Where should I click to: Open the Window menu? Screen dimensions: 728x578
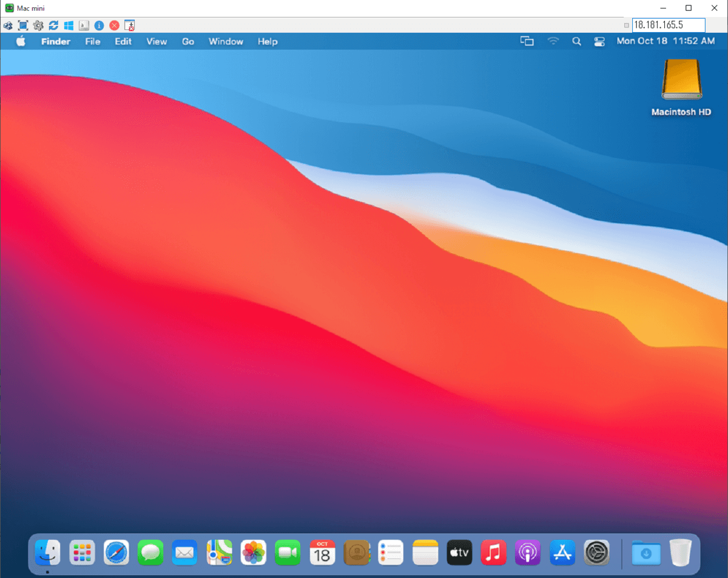point(226,41)
